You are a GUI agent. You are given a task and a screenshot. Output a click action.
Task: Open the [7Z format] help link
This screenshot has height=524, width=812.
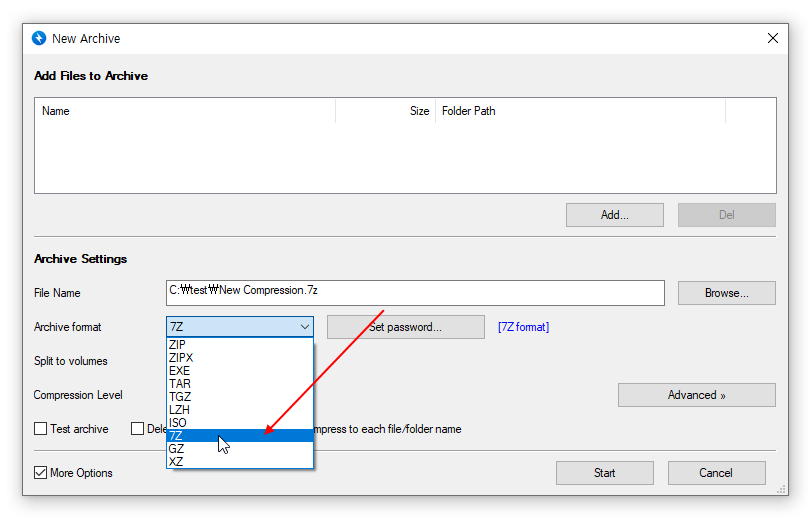click(x=523, y=327)
